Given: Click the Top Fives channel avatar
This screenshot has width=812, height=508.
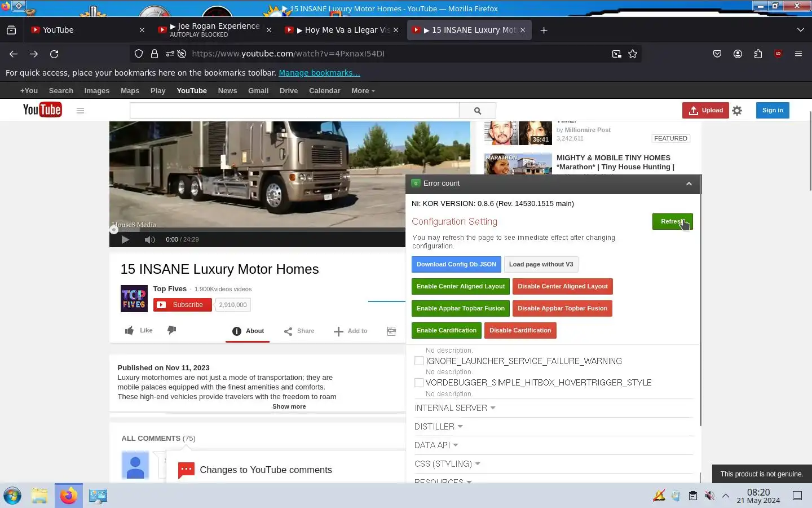Looking at the screenshot, I should (x=134, y=299).
